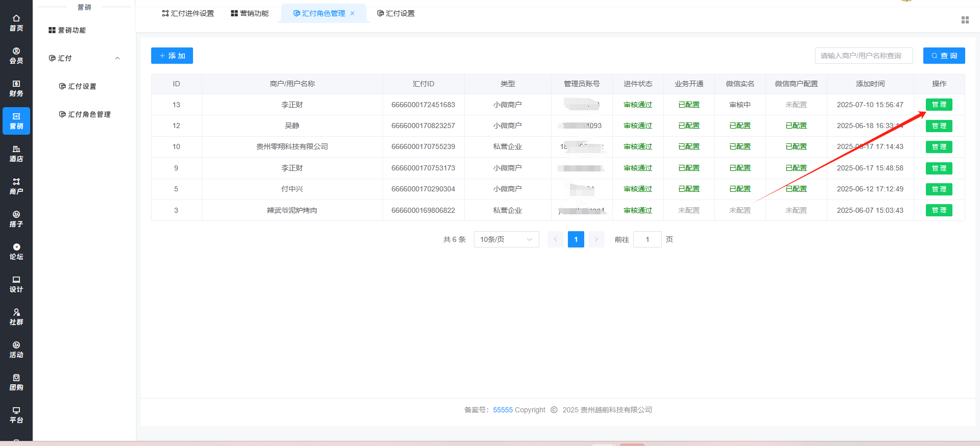
Task: Switch to the 汇付进件设置 tab
Action: 188,13
